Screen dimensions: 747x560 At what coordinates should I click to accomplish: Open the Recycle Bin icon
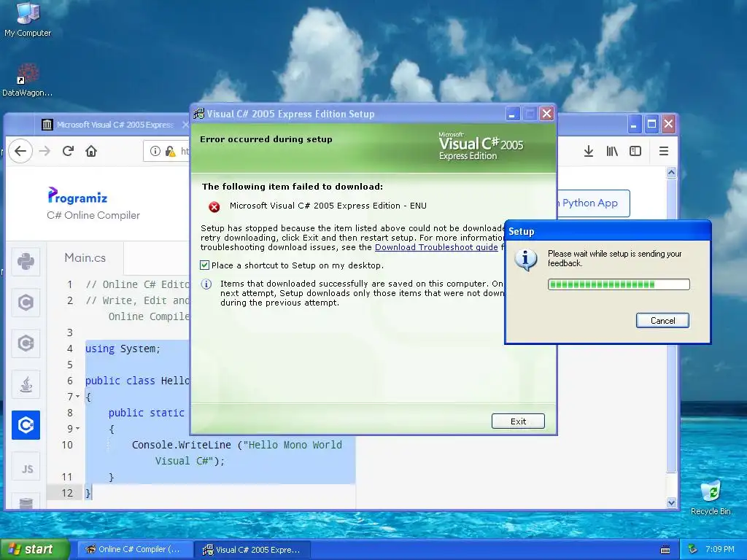click(x=711, y=497)
